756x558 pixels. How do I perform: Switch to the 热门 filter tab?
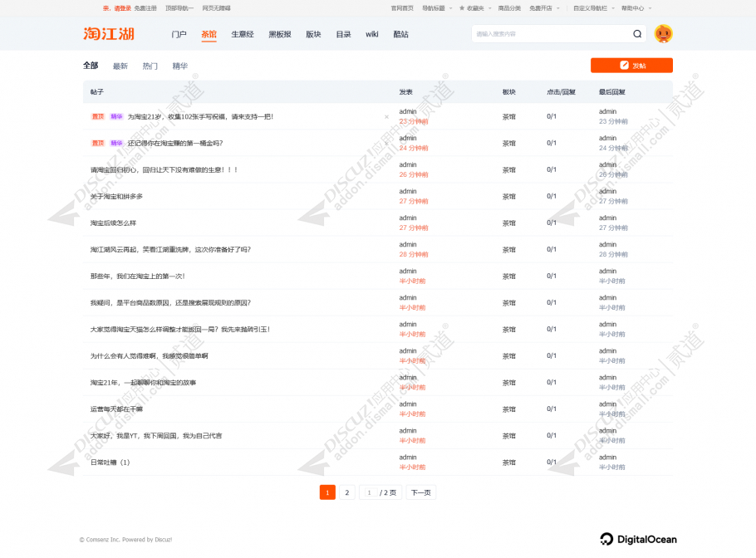point(150,66)
